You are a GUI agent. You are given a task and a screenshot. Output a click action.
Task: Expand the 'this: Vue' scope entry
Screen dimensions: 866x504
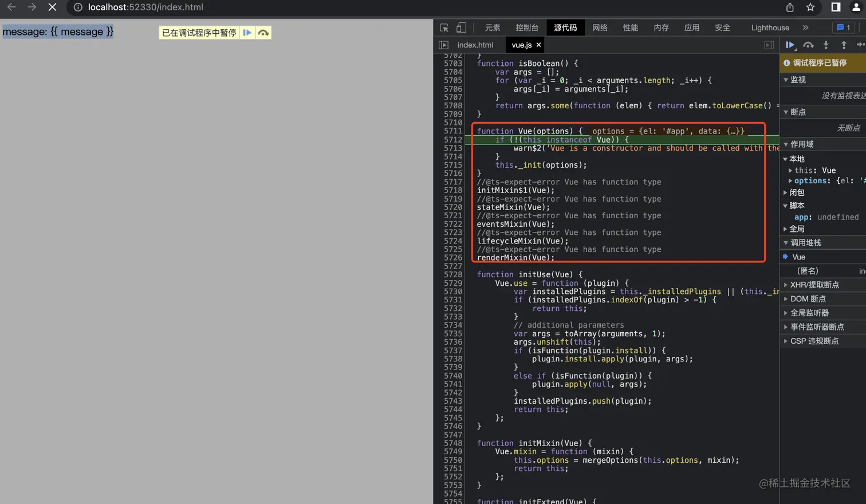click(x=790, y=170)
